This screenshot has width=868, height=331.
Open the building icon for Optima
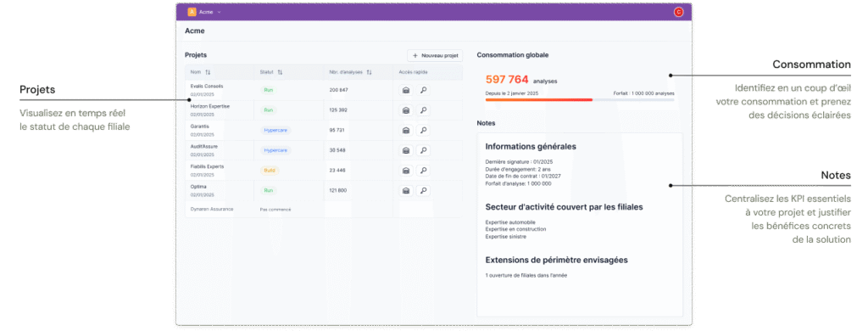(406, 190)
